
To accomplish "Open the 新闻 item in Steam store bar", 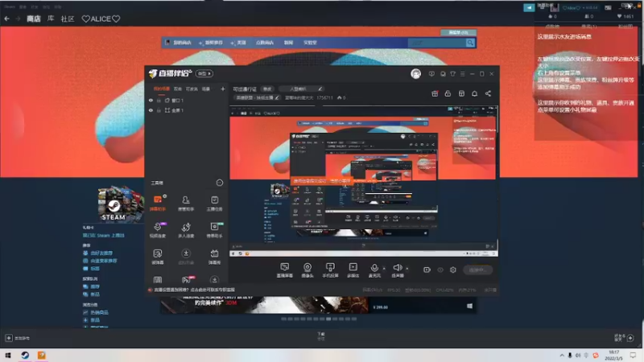I will click(288, 43).
